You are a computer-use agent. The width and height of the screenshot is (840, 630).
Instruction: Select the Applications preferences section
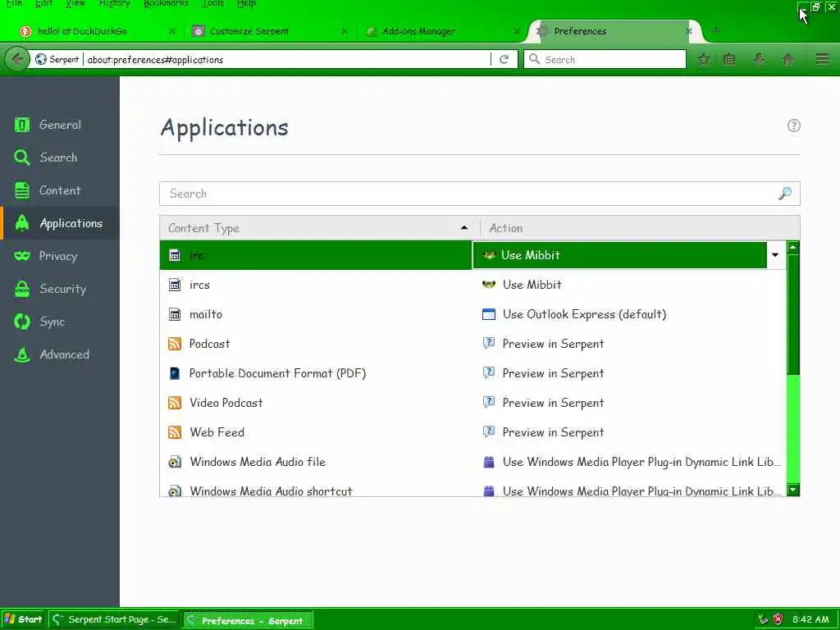[59, 223]
